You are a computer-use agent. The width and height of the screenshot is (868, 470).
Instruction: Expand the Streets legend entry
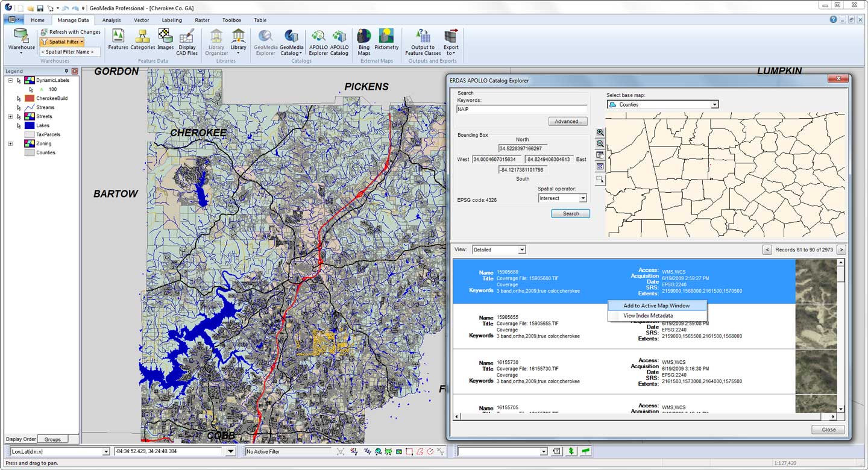point(10,116)
